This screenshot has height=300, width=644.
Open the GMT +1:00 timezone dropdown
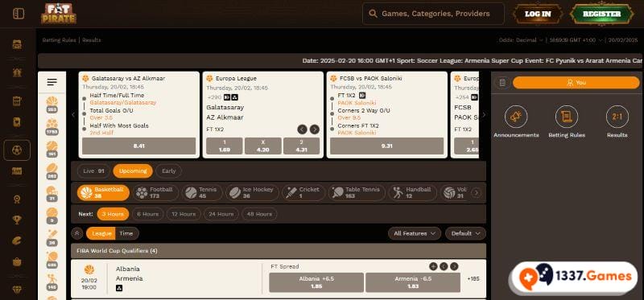pyautogui.click(x=576, y=40)
